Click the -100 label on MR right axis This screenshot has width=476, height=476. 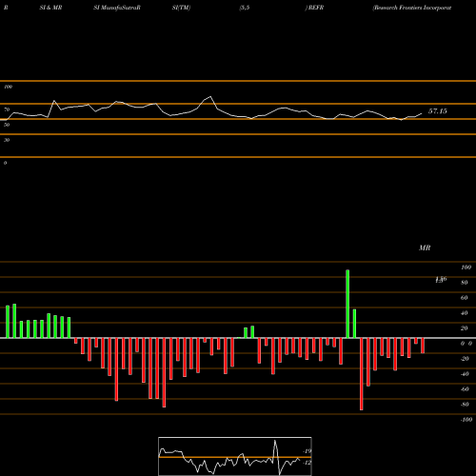[x=466, y=420]
